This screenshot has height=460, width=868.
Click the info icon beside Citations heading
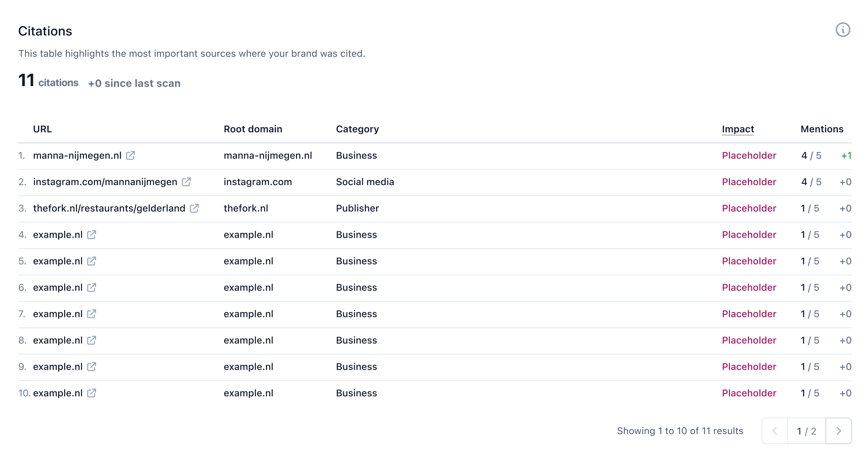(843, 30)
